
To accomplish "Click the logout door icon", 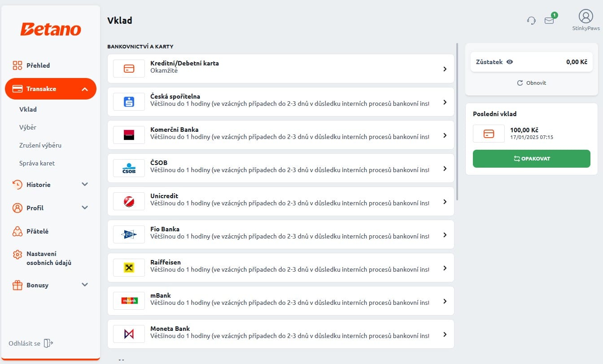I will point(48,343).
